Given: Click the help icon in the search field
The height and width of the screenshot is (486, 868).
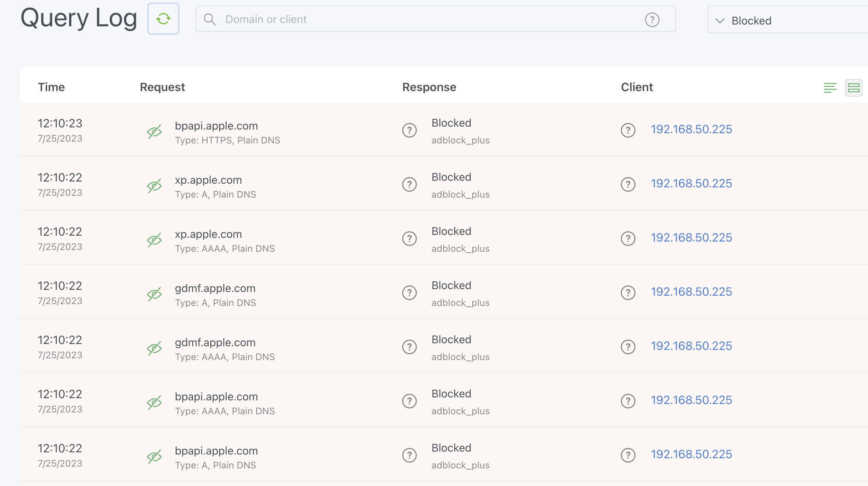Looking at the screenshot, I should pos(652,20).
